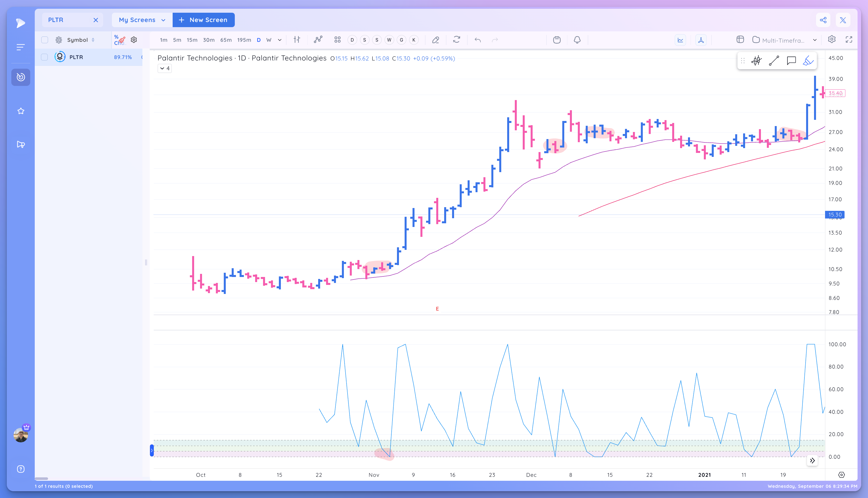Image resolution: width=868 pixels, height=498 pixels.
Task: Select the highlighter annotation tool
Action: (808, 60)
